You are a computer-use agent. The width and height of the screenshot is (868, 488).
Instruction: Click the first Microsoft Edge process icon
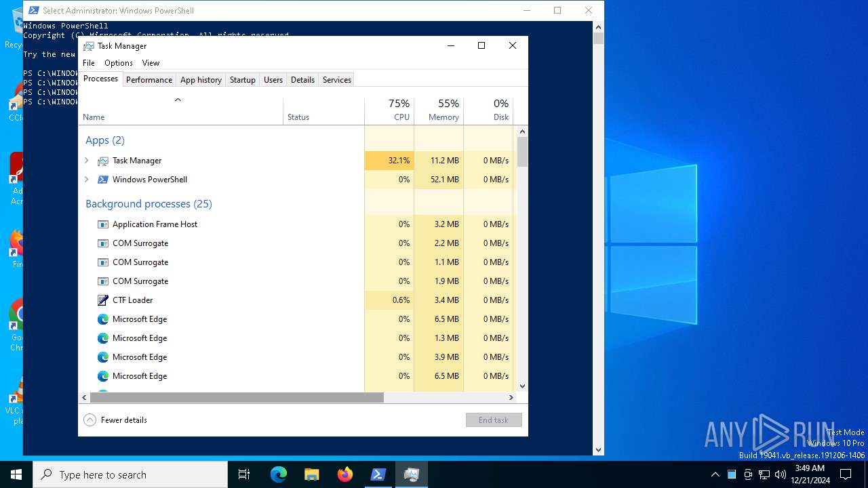(103, 319)
